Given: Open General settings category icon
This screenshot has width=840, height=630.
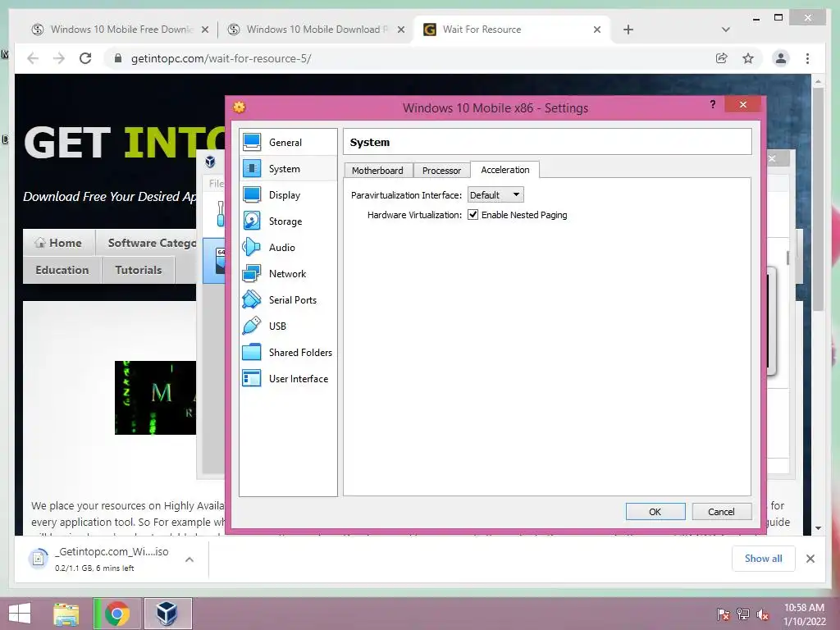Looking at the screenshot, I should [252, 143].
